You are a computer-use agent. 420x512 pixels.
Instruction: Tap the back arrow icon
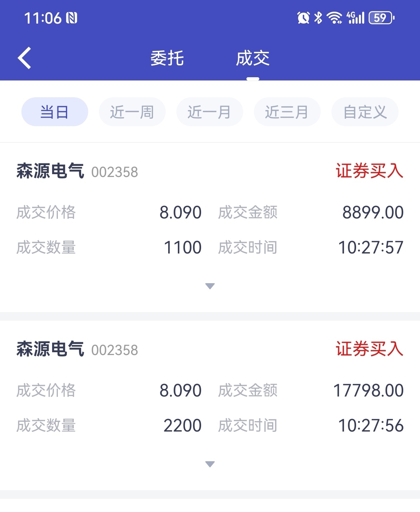click(x=24, y=58)
